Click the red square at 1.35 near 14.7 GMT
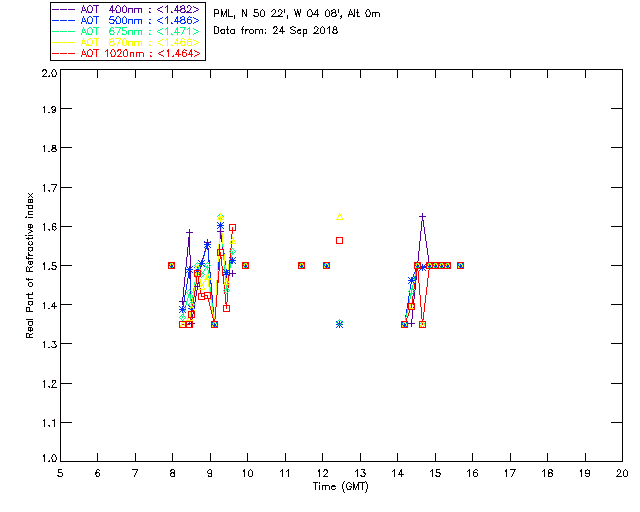Image resolution: width=640 pixels, height=512 pixels. pos(422,325)
